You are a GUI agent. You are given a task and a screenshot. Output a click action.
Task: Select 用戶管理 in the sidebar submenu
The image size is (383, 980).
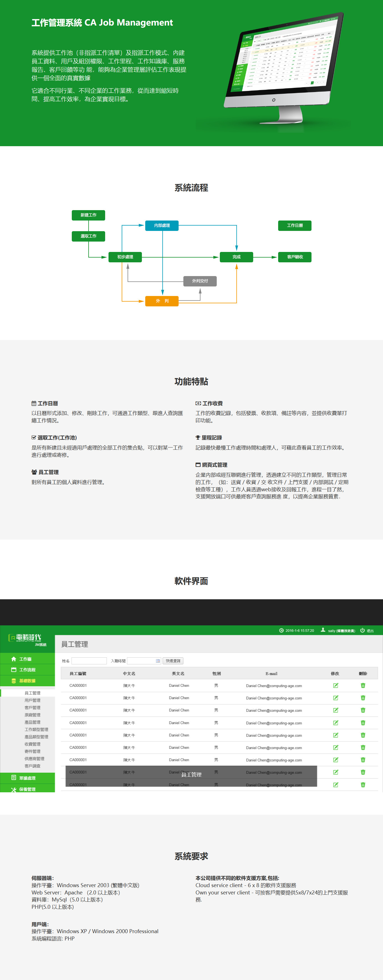pyautogui.click(x=32, y=700)
